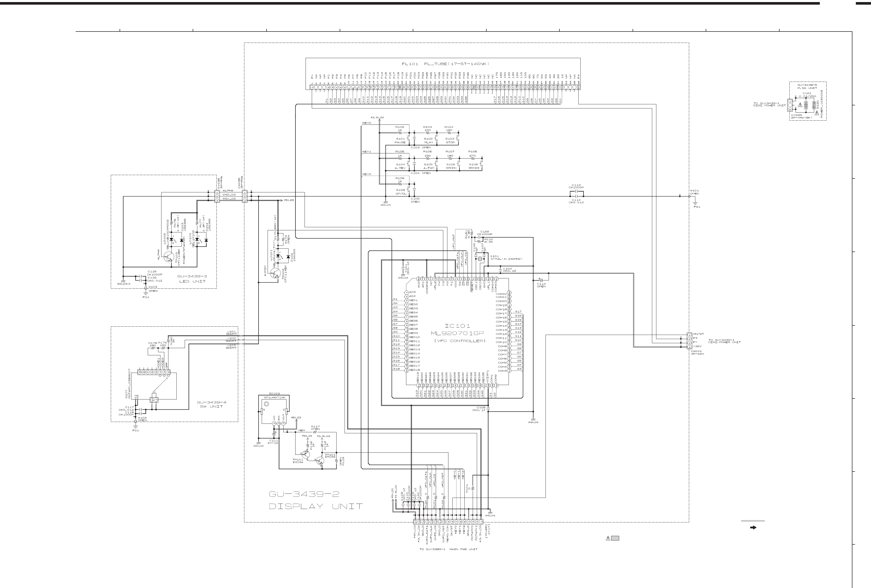The height and width of the screenshot is (588, 871).
Task: Click the 'C112 OPEN' label
Action: pyautogui.click(x=541, y=285)
